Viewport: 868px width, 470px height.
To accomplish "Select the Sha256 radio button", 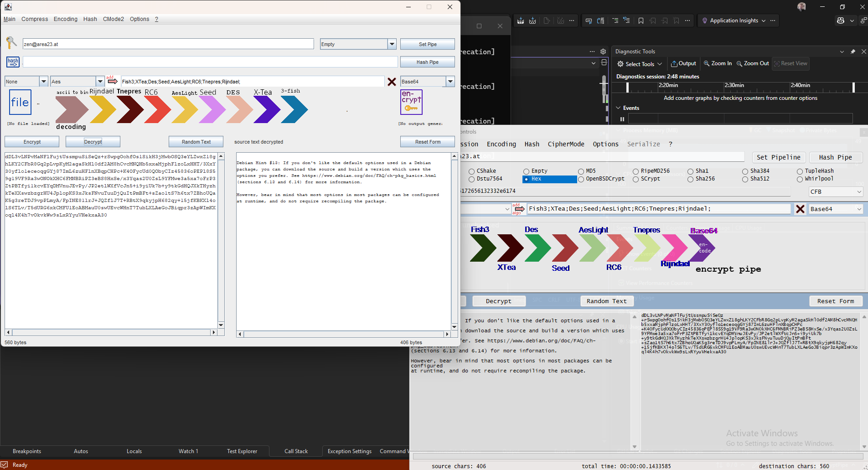I will coord(690,179).
